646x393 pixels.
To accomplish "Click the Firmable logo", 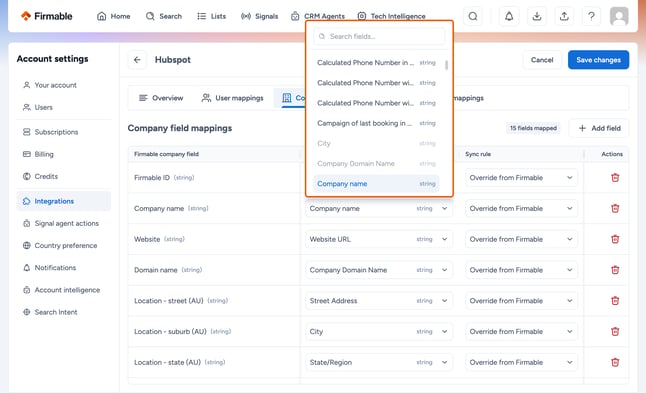I will (47, 16).
